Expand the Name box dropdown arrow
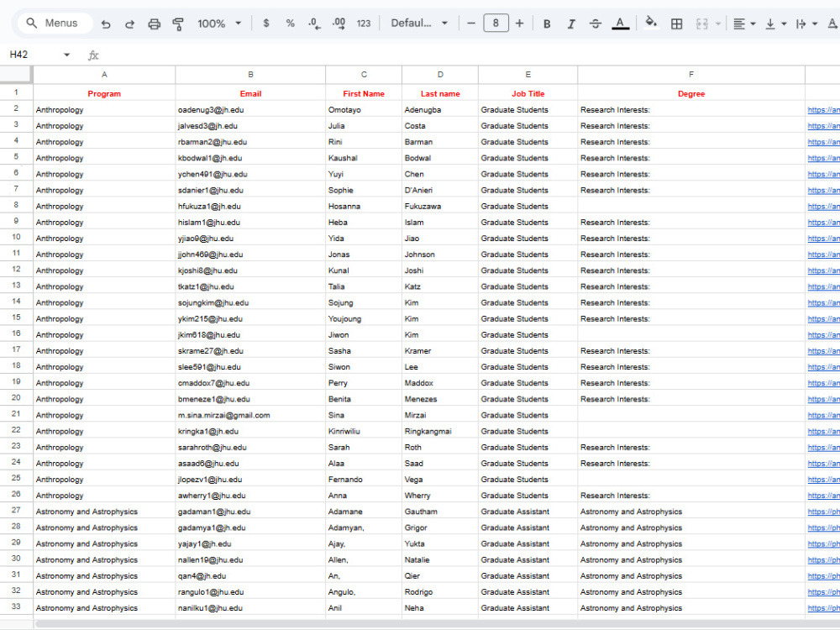 [67, 55]
